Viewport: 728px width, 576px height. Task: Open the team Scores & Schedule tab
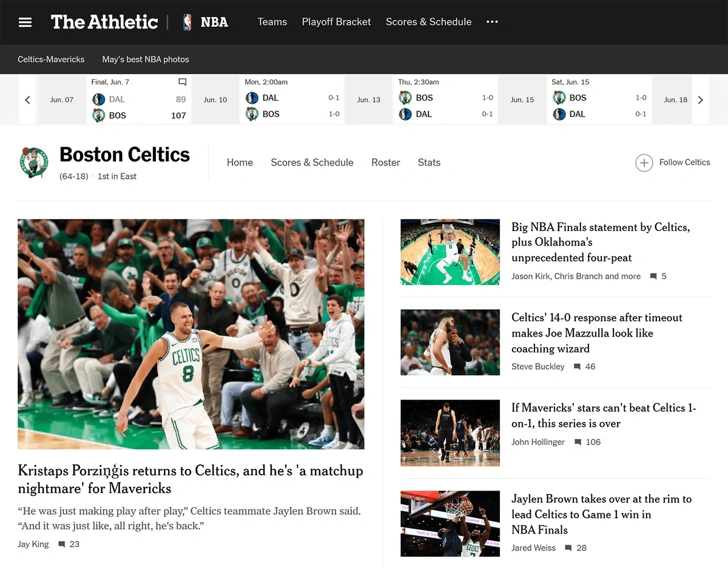[x=312, y=162]
